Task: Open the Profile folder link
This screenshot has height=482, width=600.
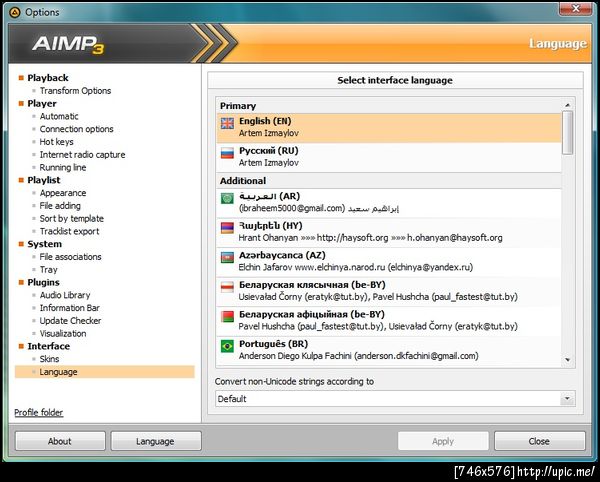Action: click(39, 412)
